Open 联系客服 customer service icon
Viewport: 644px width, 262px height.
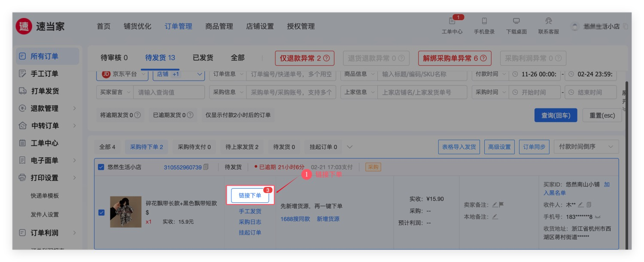click(548, 21)
